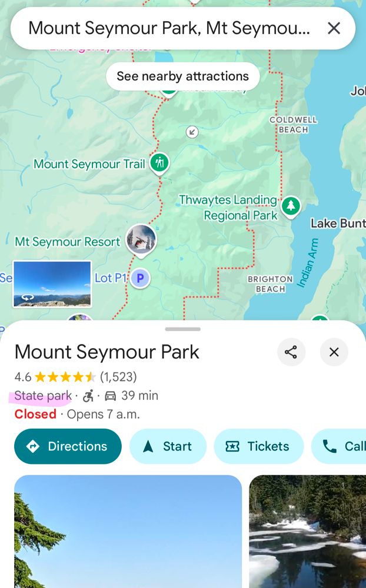Open the 360-degree panorama preview
366x588 pixels.
pos(52,284)
